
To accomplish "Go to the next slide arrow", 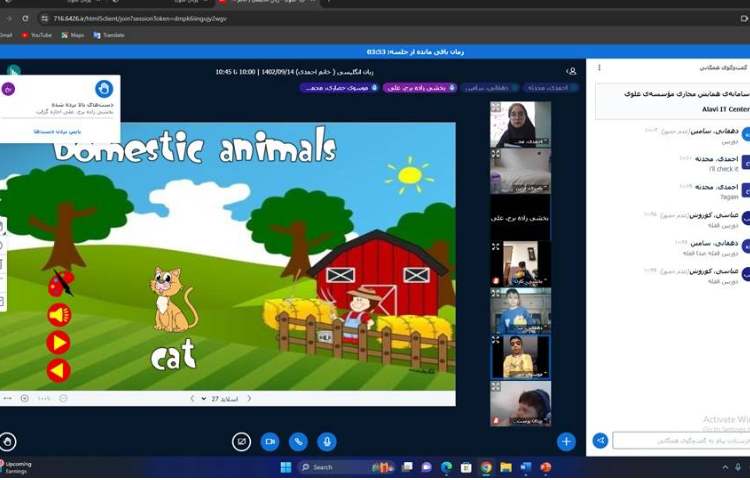I will coord(190,398).
